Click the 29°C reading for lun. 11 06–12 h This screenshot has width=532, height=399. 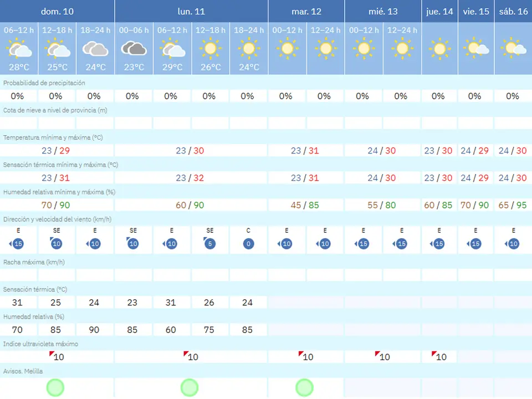172,67
